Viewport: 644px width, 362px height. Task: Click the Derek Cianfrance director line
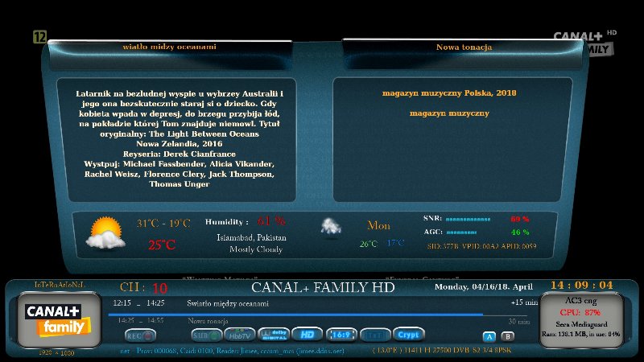pos(179,154)
